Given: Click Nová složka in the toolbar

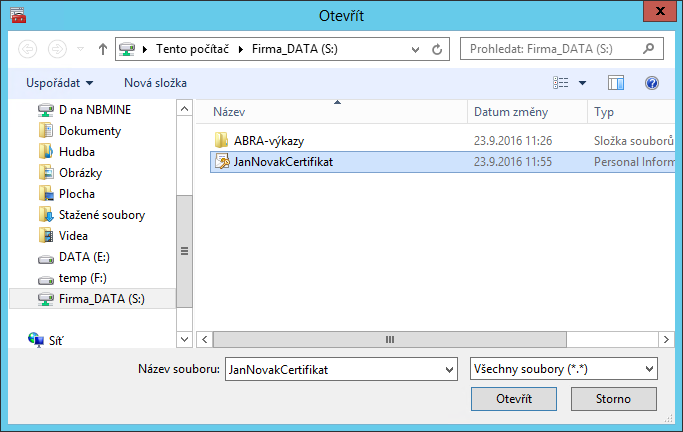Looking at the screenshot, I should [x=155, y=83].
